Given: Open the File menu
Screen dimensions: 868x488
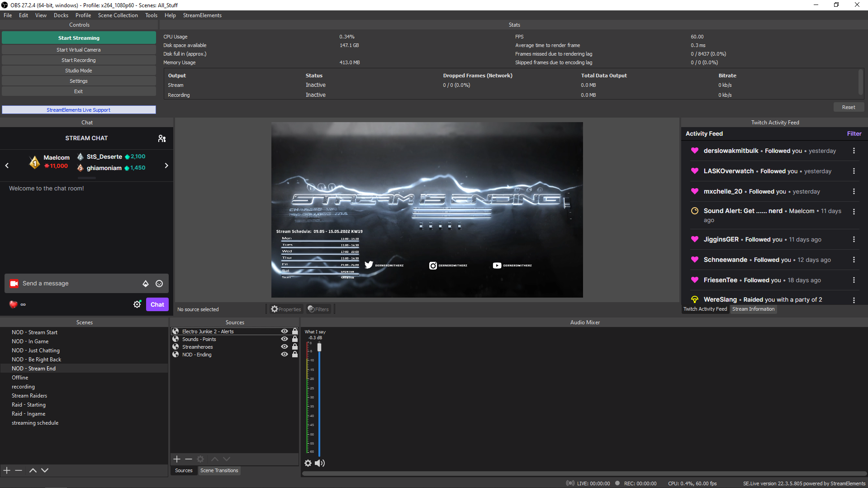Looking at the screenshot, I should (8, 15).
